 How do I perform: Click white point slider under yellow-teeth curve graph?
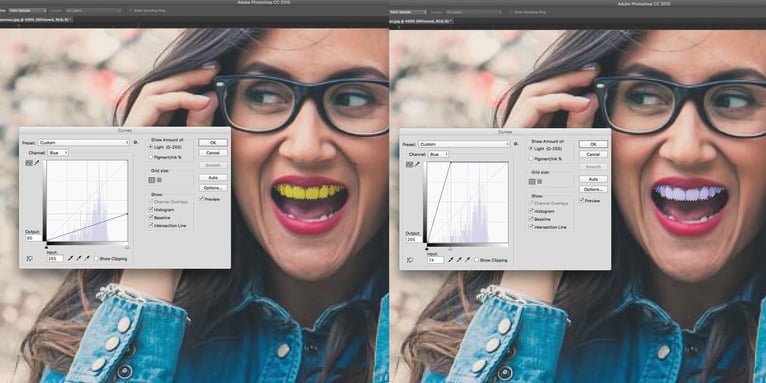click(x=127, y=248)
